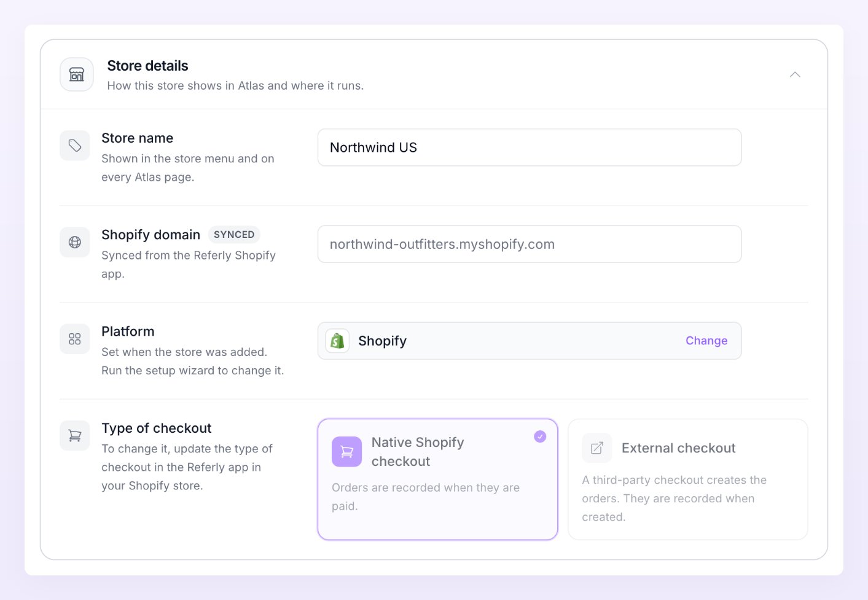Screen dimensions: 868x600
Task: Click 'Shown in the store menu' description text
Action: coord(188,168)
